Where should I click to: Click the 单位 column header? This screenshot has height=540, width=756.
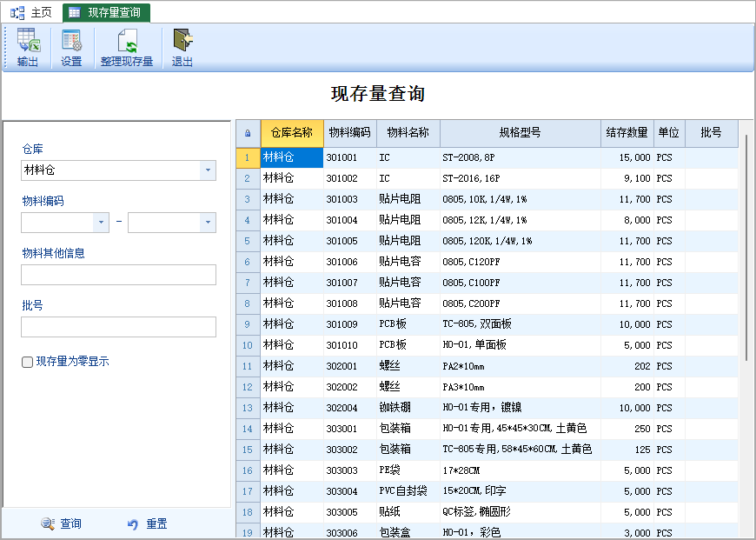pos(669,133)
